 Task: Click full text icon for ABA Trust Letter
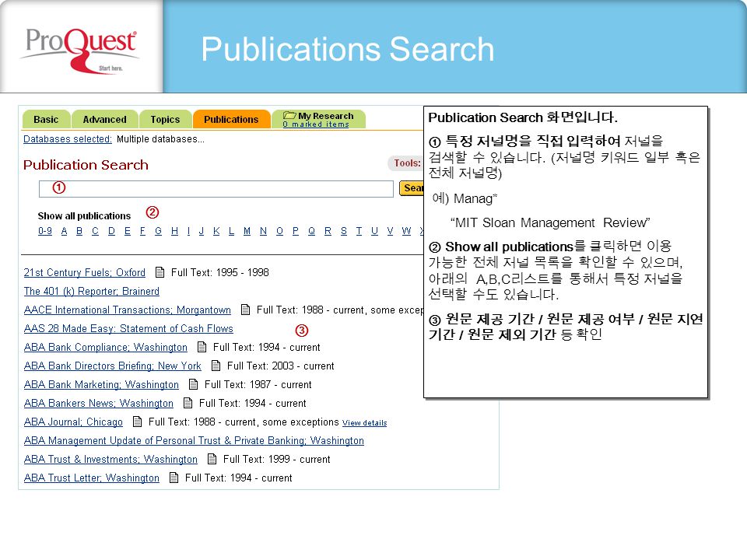point(174,478)
